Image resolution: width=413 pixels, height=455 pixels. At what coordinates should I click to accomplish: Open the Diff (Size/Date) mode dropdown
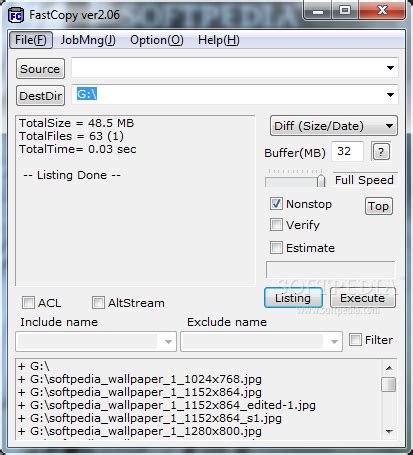(x=334, y=126)
